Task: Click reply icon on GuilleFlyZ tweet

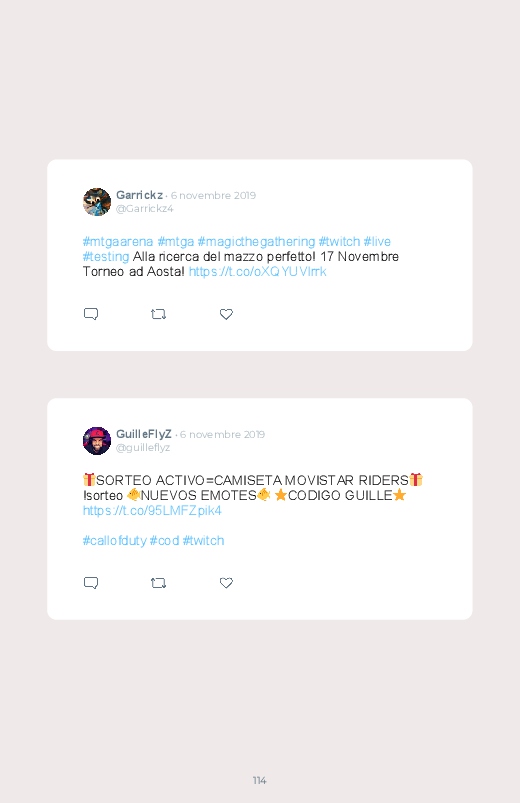Action: pos(91,583)
